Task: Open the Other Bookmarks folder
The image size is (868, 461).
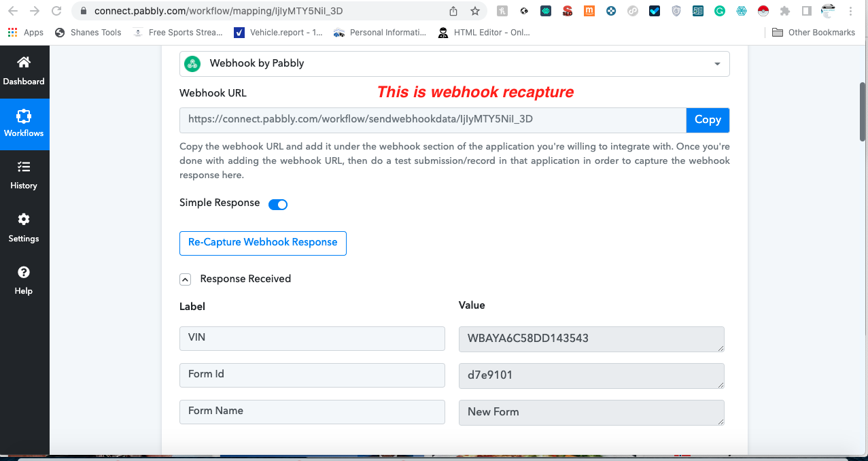Action: [x=814, y=32]
